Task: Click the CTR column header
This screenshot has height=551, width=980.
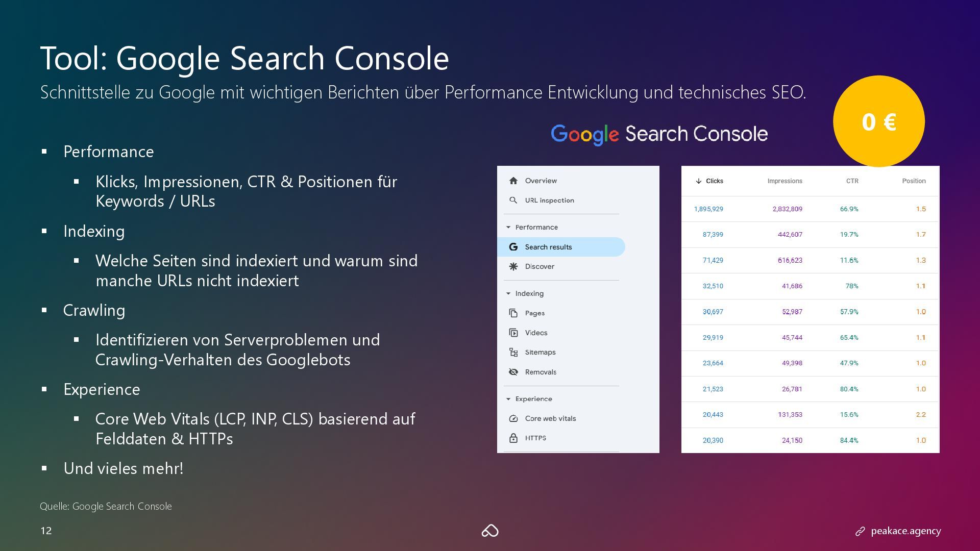Action: 852,181
